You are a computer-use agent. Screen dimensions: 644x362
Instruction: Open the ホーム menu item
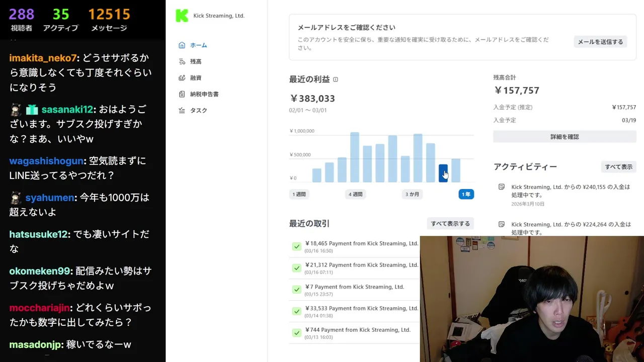coord(198,45)
